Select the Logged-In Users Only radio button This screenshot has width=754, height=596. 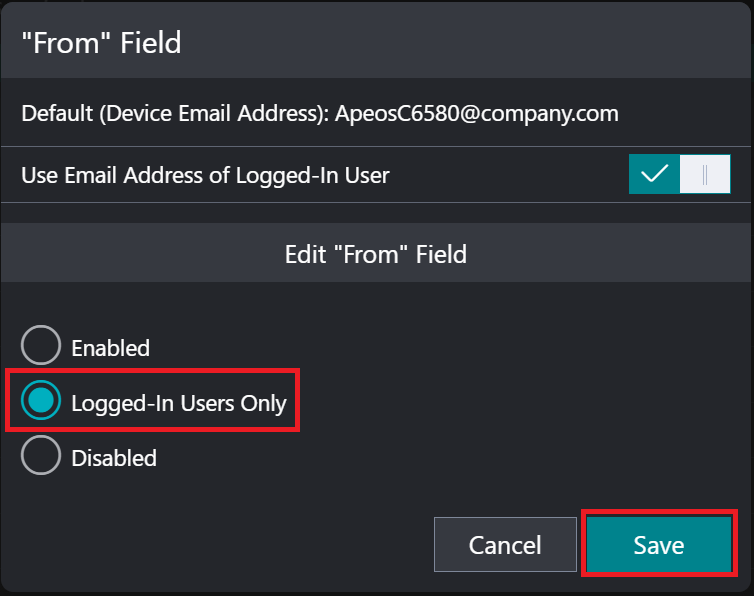(41, 403)
